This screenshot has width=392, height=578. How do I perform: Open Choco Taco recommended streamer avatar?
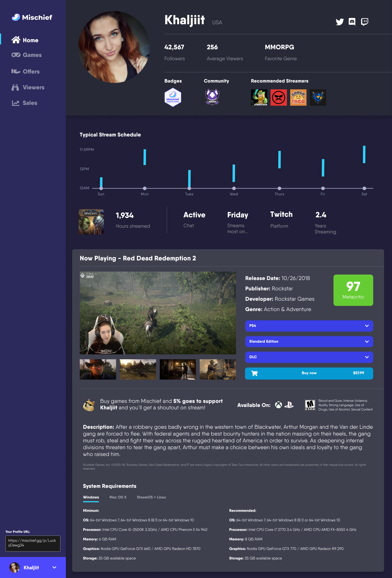click(298, 98)
